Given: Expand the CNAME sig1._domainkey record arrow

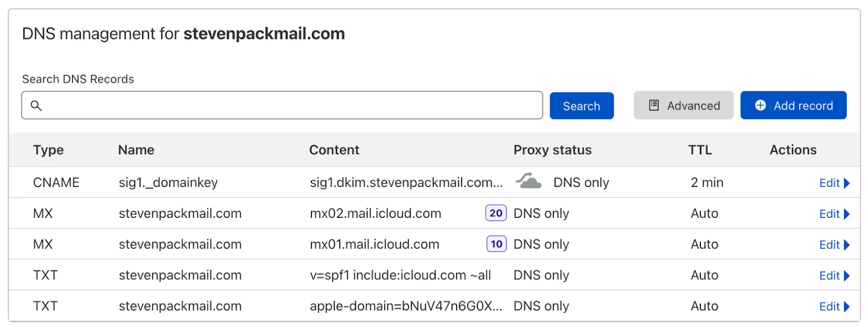Looking at the screenshot, I should (x=847, y=183).
